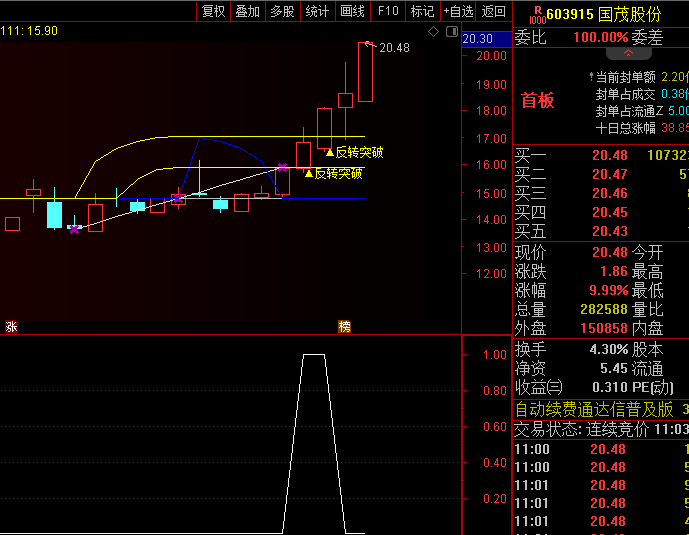Click the 标记 mark button
This screenshot has width=689, height=535.
pyautogui.click(x=422, y=11)
